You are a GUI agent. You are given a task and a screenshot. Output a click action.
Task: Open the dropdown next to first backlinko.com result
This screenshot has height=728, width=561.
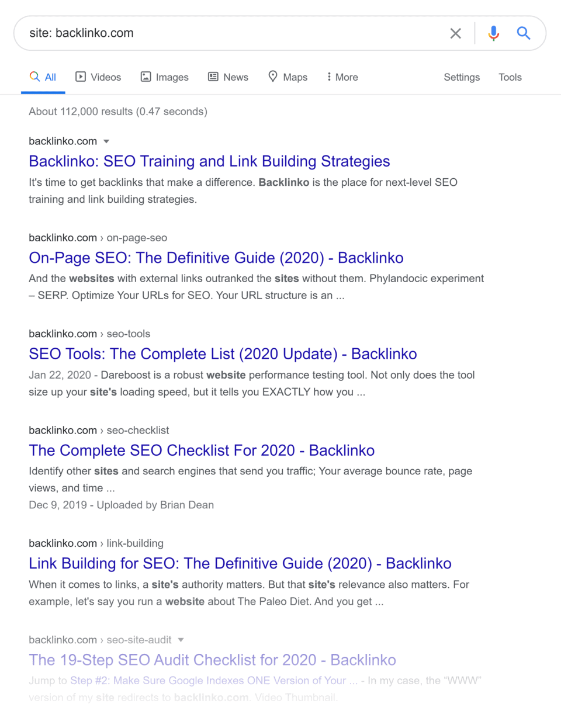coord(106,141)
